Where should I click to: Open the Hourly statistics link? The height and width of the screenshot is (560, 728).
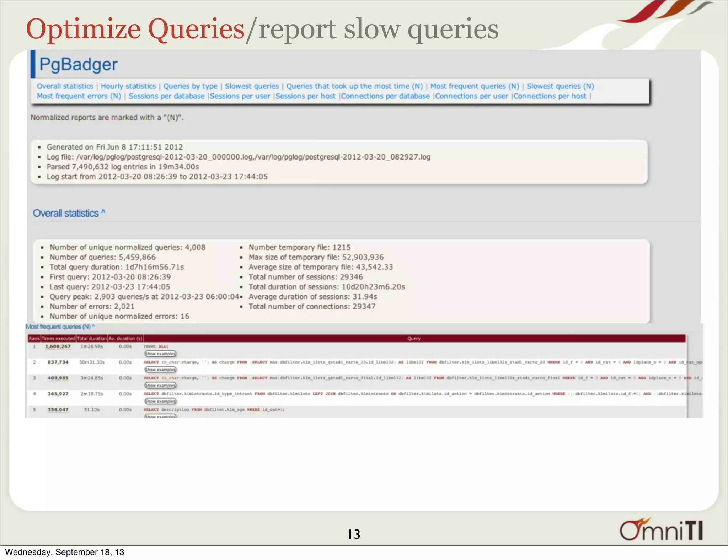point(128,86)
